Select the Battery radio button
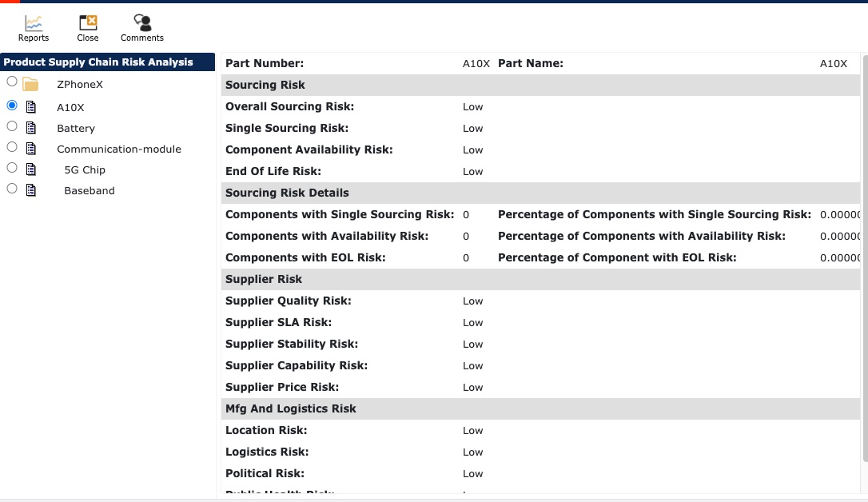 12,125
